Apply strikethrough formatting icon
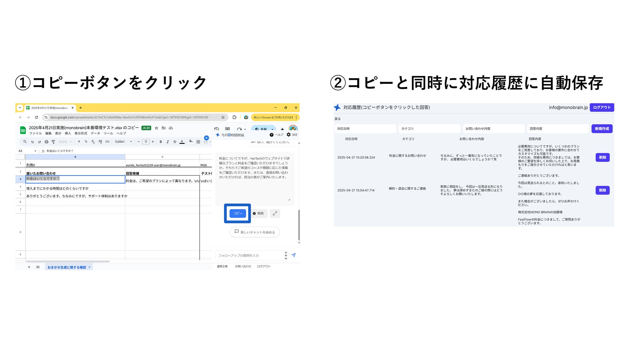The width and height of the screenshot is (644, 362). [175, 142]
